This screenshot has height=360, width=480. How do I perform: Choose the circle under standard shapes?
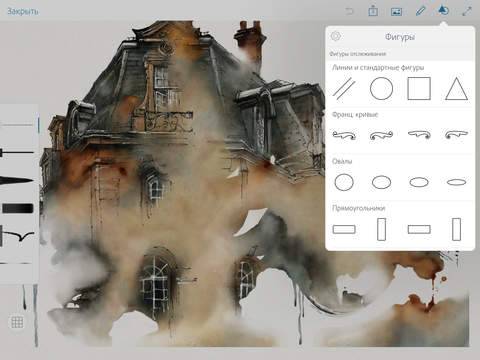point(381,89)
